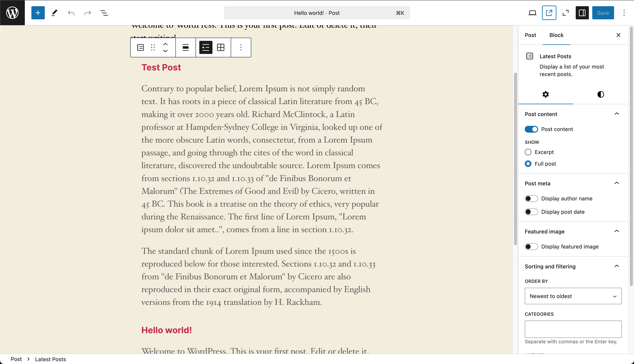The height and width of the screenshot is (364, 634).
Task: Select grid view in block toolbar
Action: click(221, 48)
